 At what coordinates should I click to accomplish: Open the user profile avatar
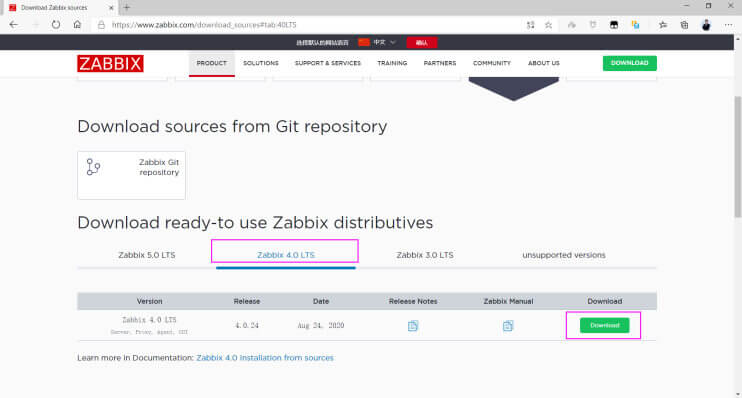click(706, 25)
